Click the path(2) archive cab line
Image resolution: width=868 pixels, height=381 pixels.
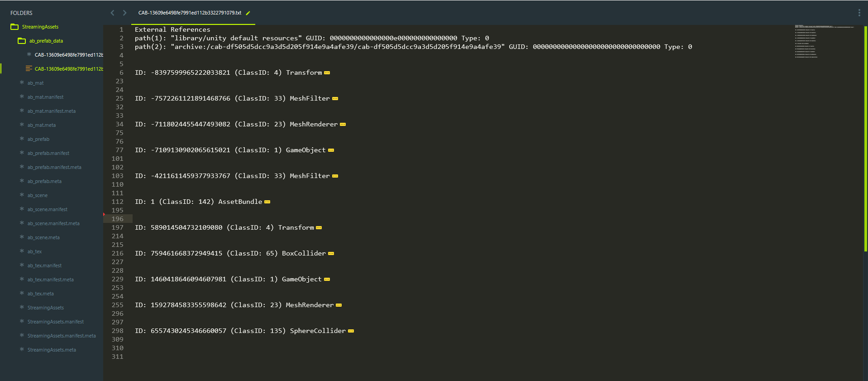click(413, 47)
